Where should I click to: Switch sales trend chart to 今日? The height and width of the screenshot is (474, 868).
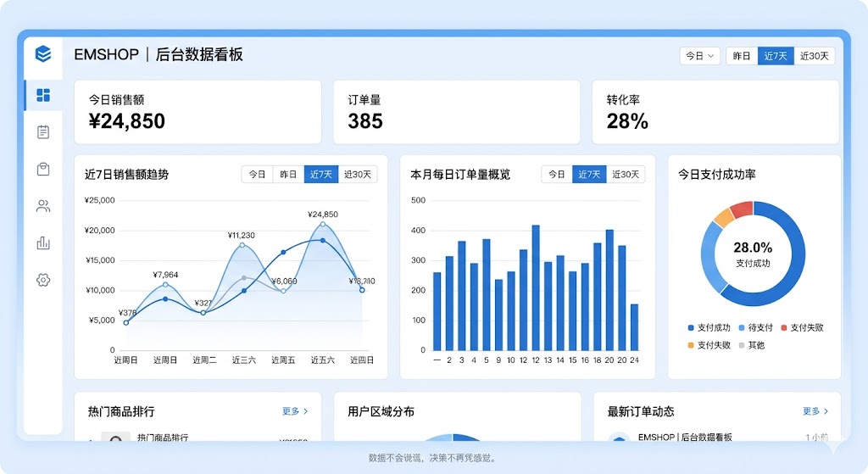coord(257,175)
